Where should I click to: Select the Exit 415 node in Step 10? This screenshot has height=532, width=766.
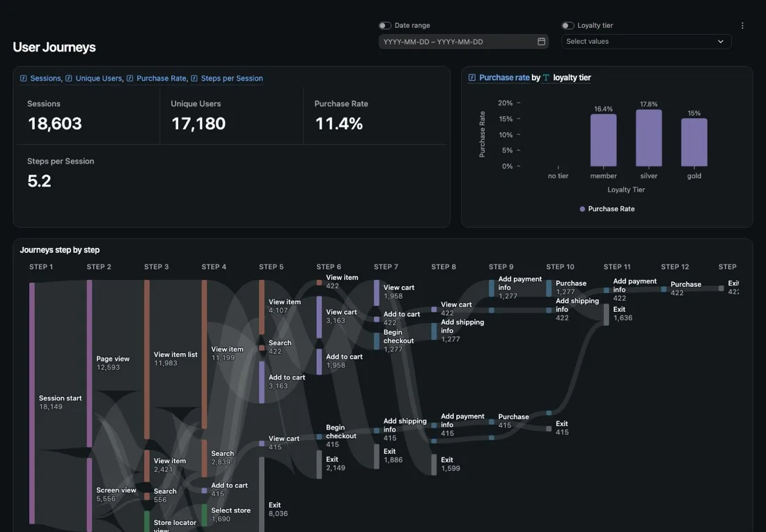tap(549, 429)
